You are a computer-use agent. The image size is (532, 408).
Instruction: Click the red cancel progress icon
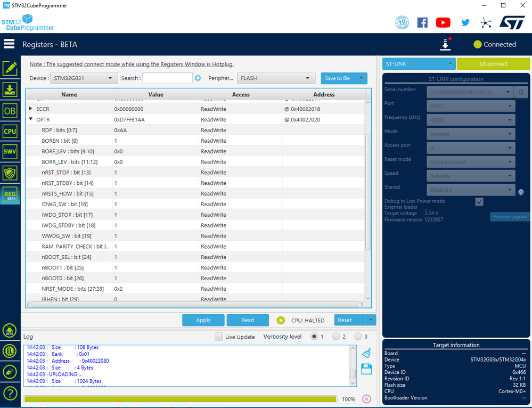[366, 399]
